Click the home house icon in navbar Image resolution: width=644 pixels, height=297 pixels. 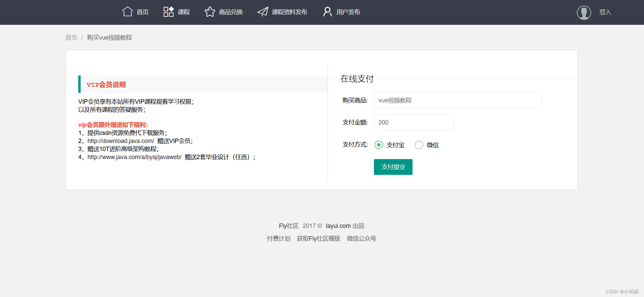pos(127,12)
